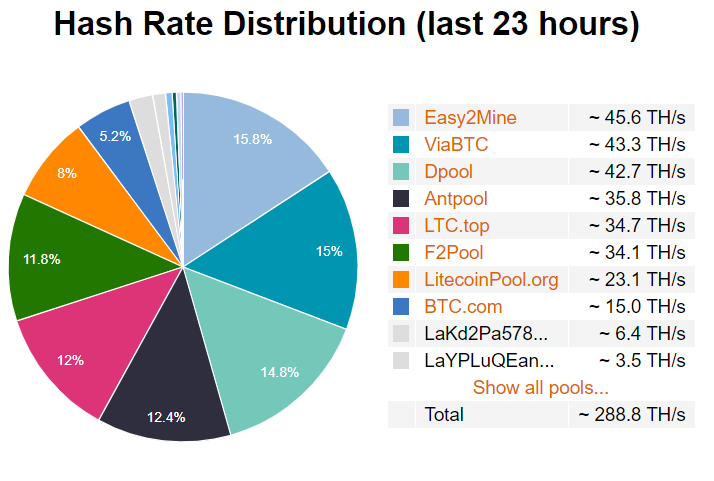
Task: Click the Dpool mint green legend swatch
Action: (401, 172)
